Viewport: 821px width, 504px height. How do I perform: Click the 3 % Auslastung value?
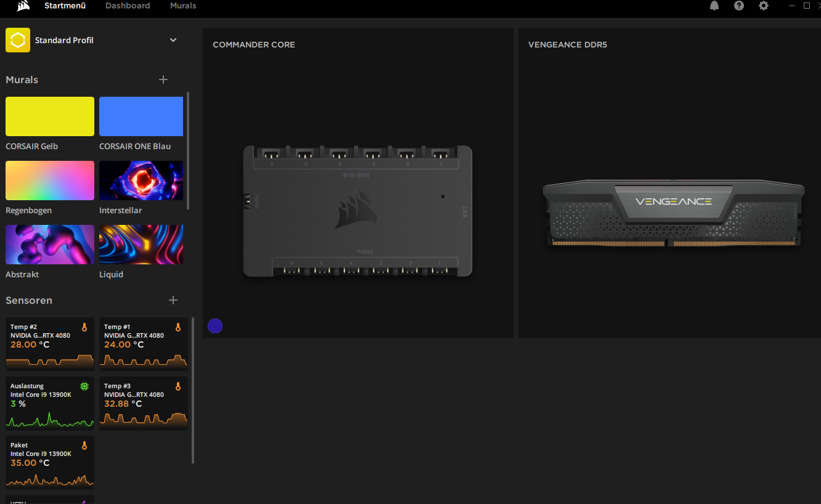[x=18, y=404]
